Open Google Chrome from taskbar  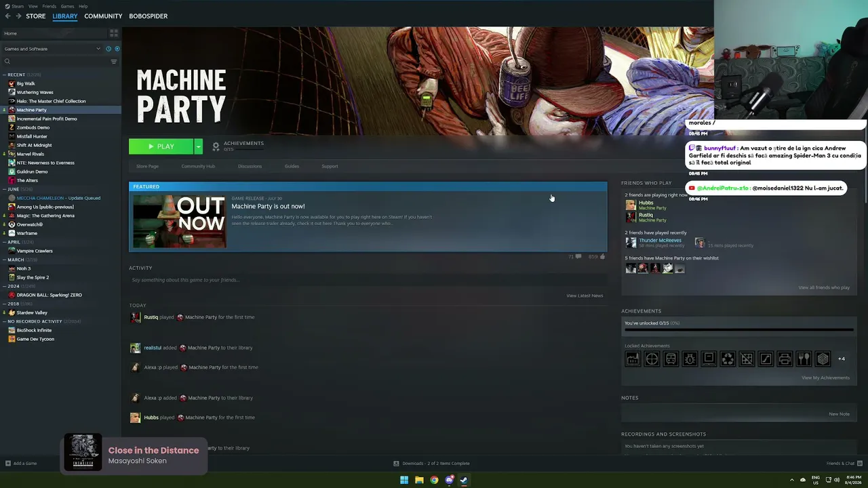[434, 480]
